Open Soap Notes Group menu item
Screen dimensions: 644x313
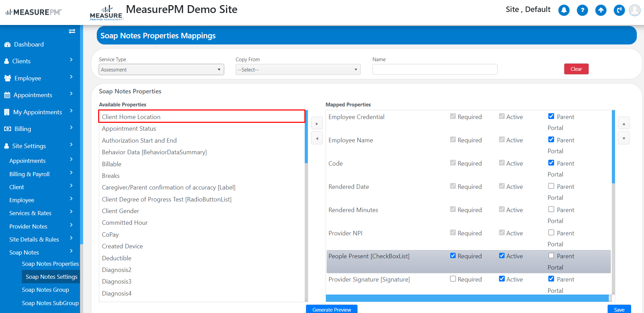(x=45, y=290)
